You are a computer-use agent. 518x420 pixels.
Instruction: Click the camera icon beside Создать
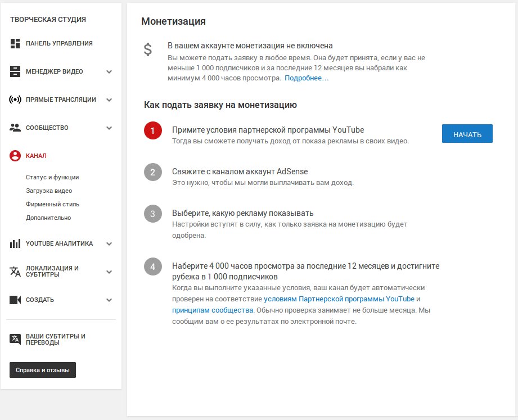pos(15,300)
